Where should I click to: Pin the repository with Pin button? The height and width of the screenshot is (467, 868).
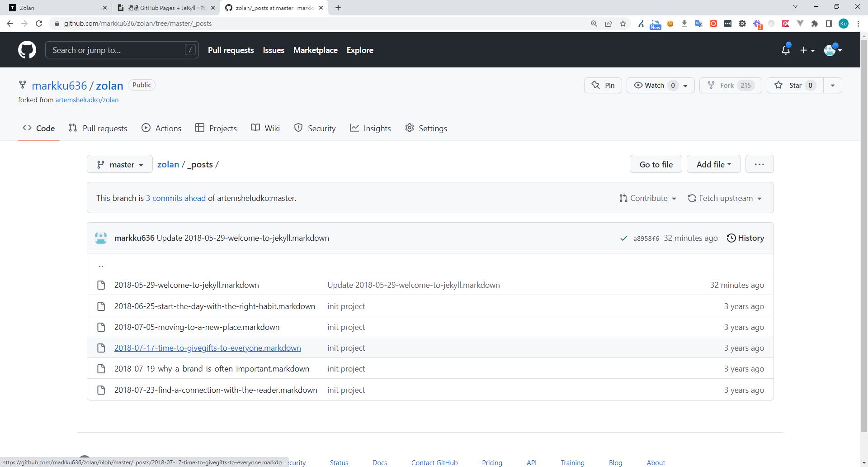(603, 86)
